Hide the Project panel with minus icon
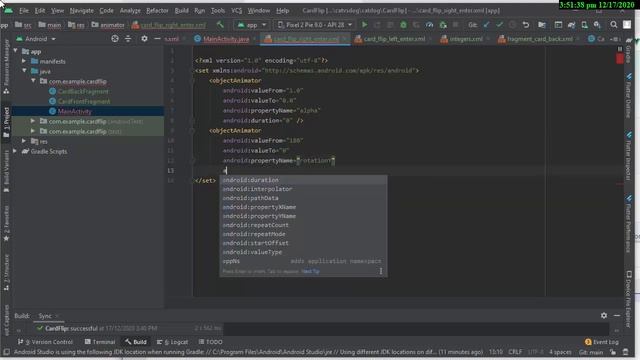This screenshot has width=640, height=360. coord(157,39)
